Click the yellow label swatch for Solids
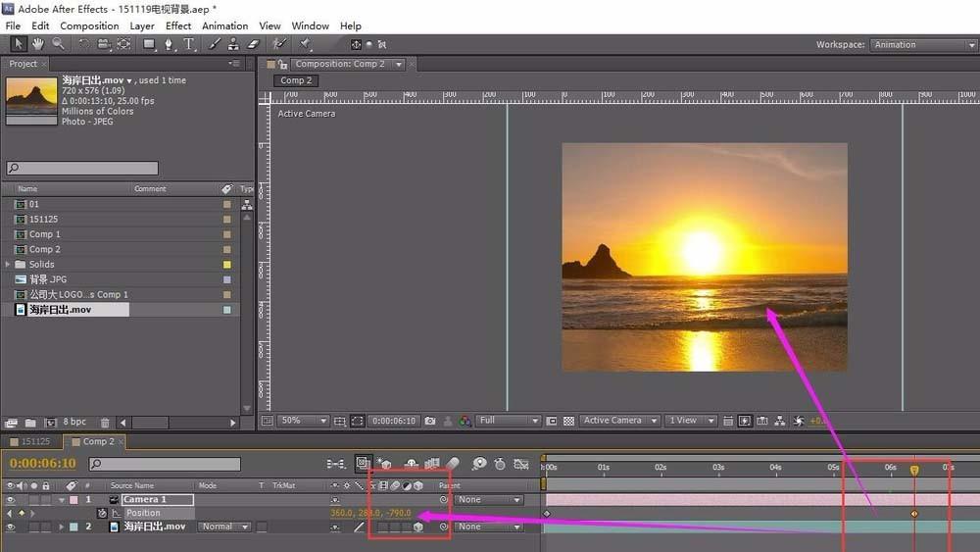The image size is (980, 552). [227, 265]
